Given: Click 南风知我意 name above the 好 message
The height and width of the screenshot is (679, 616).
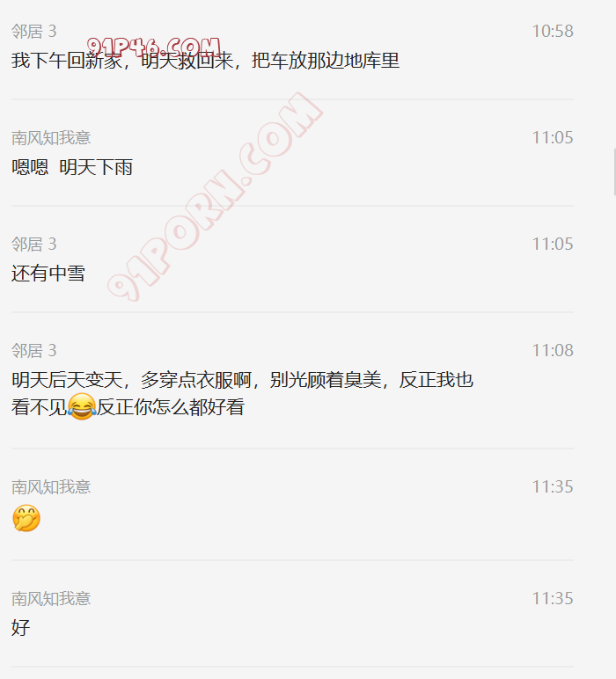Looking at the screenshot, I should (x=51, y=598).
